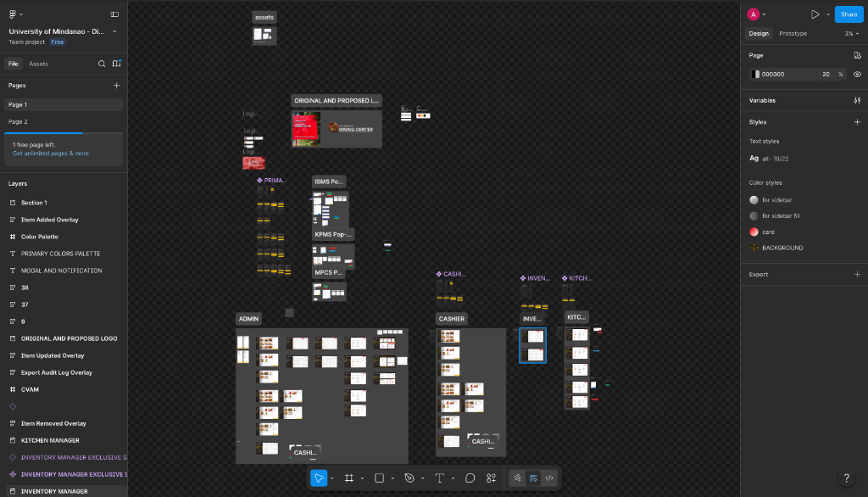This screenshot has height=497, width=868.
Task: Select the CASHIER section label on canvas
Action: click(x=452, y=319)
